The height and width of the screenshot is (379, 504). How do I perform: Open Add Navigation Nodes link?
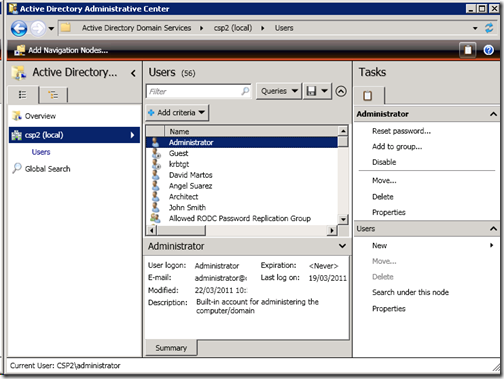pyautogui.click(x=68, y=50)
